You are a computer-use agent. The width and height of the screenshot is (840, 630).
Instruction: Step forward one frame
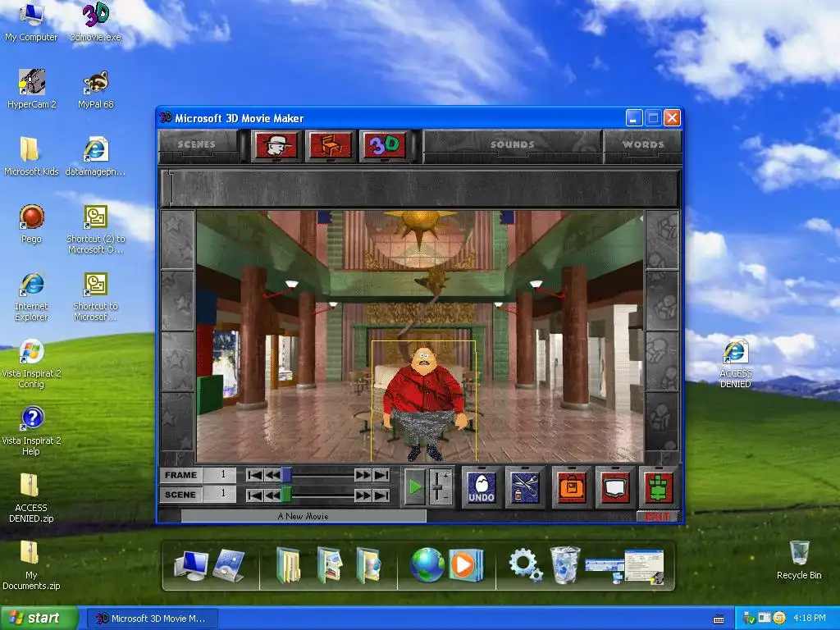(363, 475)
